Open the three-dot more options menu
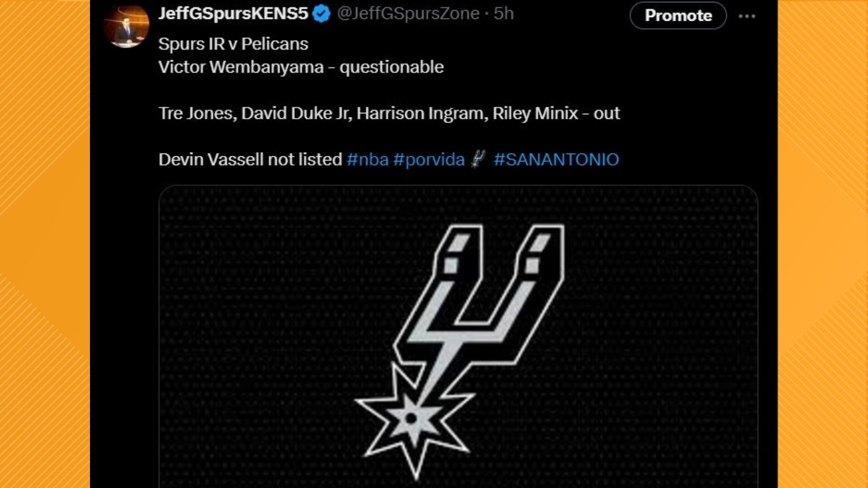This screenshot has height=488, width=868. tap(746, 16)
